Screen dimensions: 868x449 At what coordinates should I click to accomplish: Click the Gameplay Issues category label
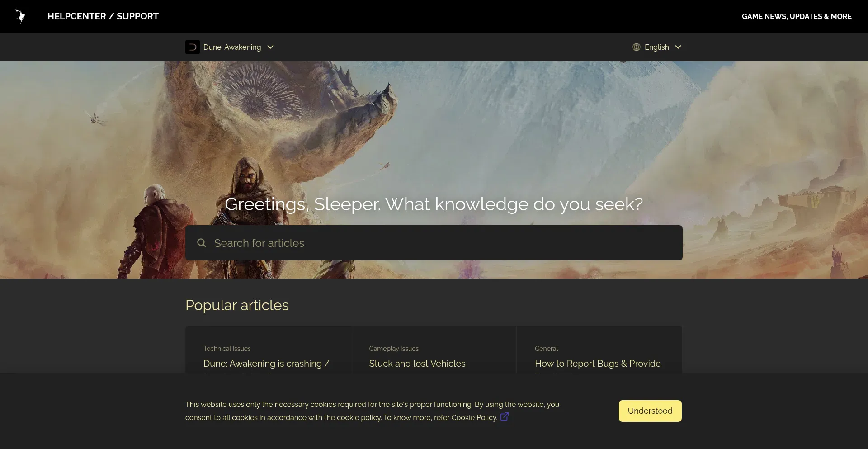pos(394,349)
